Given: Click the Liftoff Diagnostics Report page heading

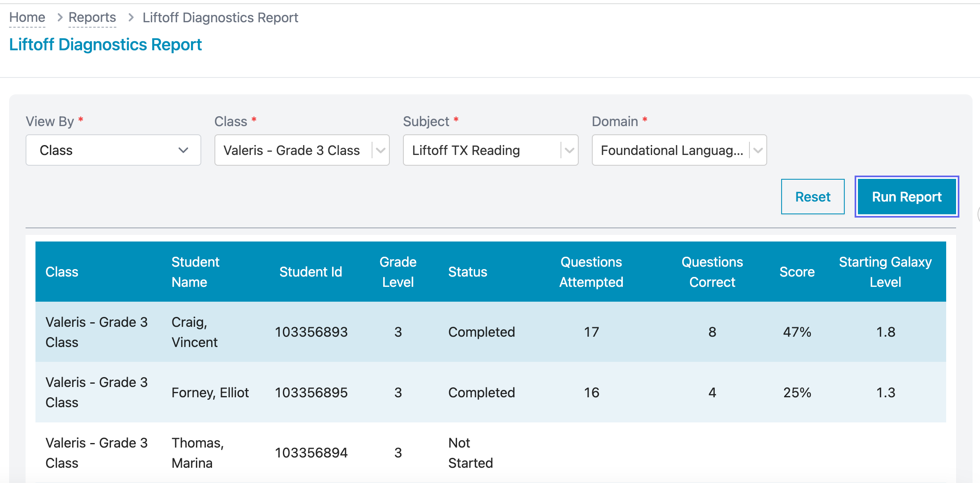Looking at the screenshot, I should (x=106, y=45).
